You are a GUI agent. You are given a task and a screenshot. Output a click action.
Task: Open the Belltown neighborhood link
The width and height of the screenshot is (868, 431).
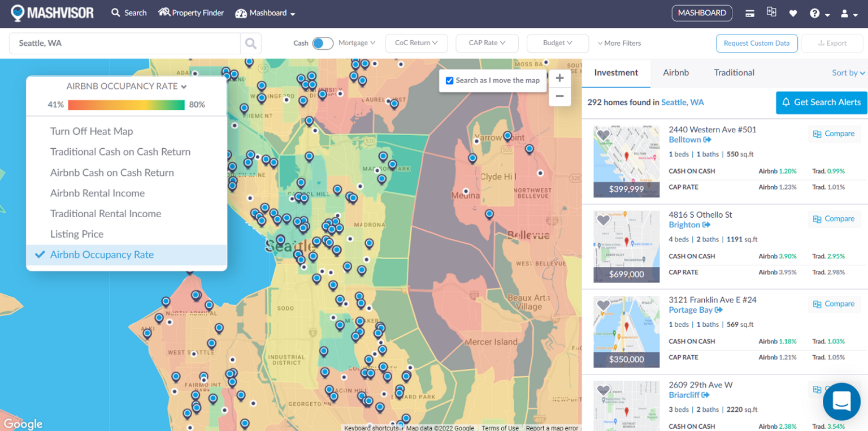[686, 140]
